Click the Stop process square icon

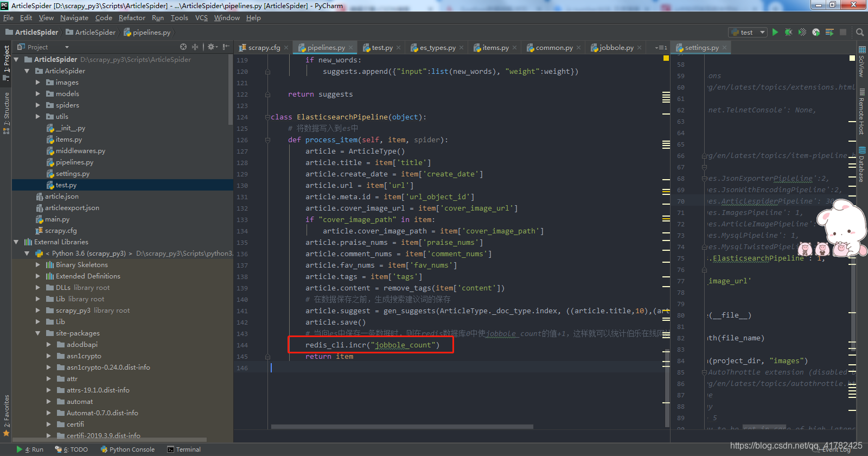843,32
